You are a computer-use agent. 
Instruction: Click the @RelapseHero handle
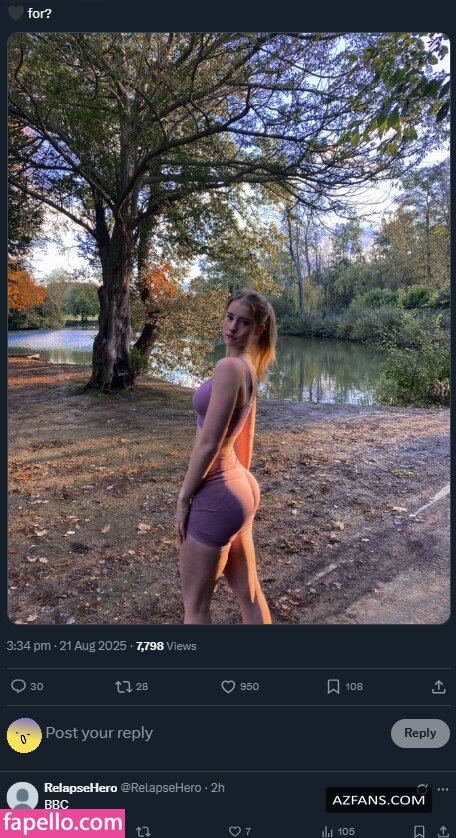click(160, 787)
